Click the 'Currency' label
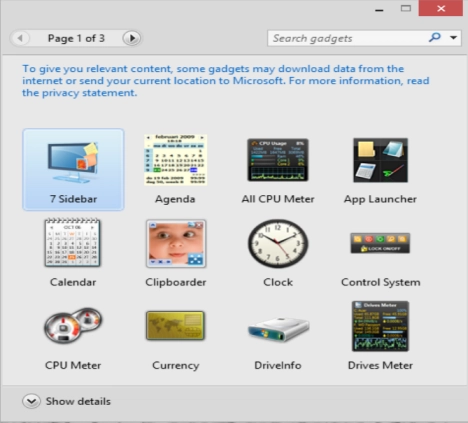Viewport: 468px width, 423px height. click(176, 366)
